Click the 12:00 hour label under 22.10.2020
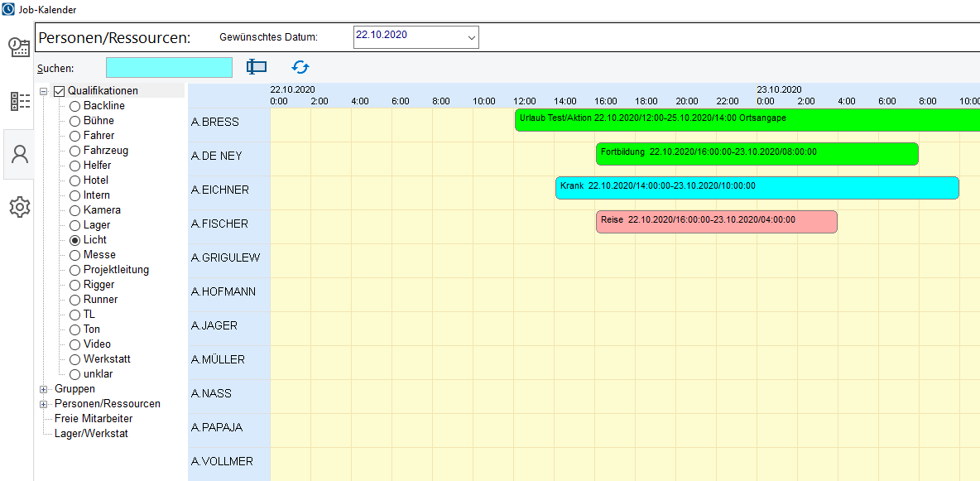 (x=524, y=101)
